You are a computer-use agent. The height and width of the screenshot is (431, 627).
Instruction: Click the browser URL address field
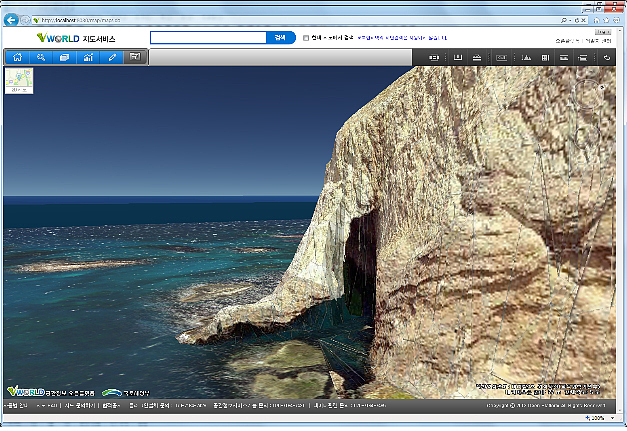click(296, 20)
